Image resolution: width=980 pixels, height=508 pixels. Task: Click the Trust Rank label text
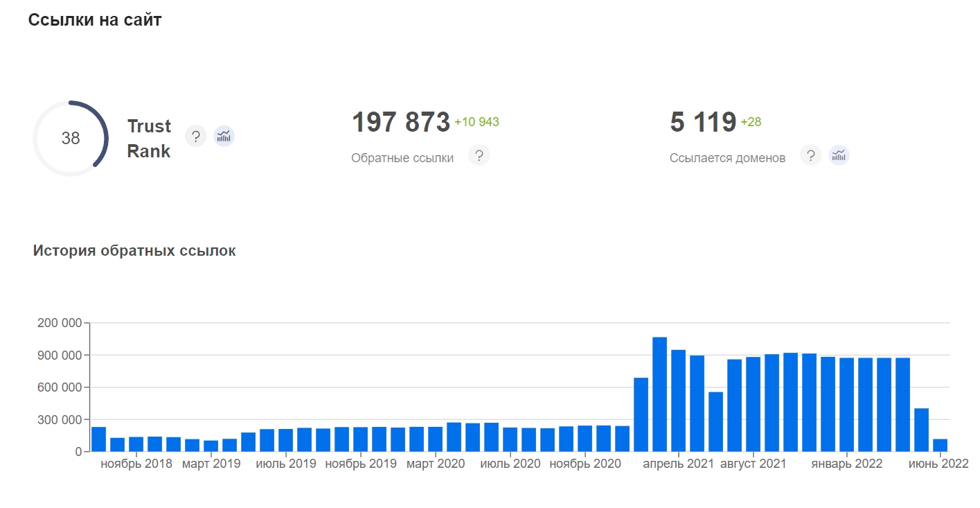pyautogui.click(x=149, y=139)
